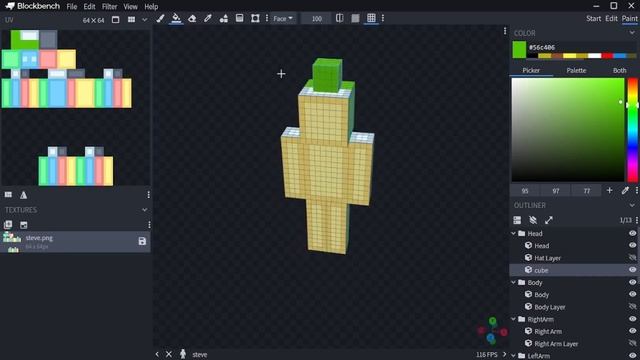
Task: Close the steve project tab
Action: click(x=169, y=354)
